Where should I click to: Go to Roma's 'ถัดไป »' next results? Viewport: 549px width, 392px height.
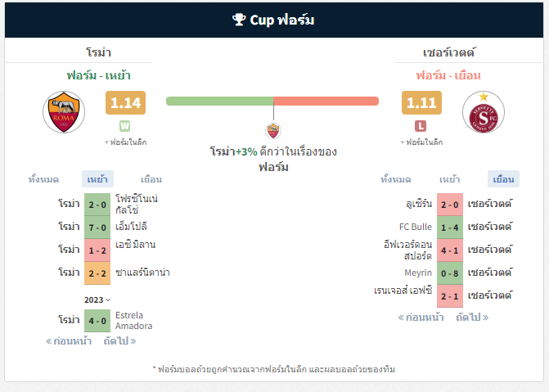119,341
